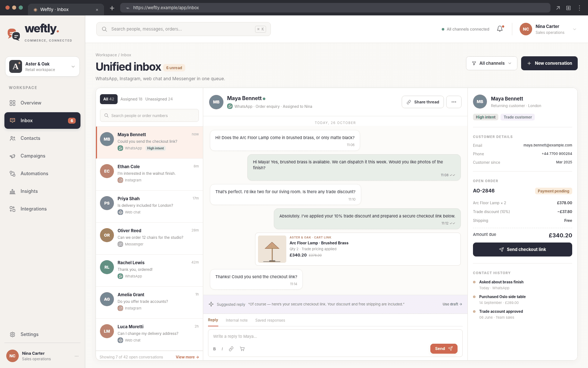The image size is (588, 368).
Task: Focus the global search people, messages, orders field
Action: click(x=183, y=29)
